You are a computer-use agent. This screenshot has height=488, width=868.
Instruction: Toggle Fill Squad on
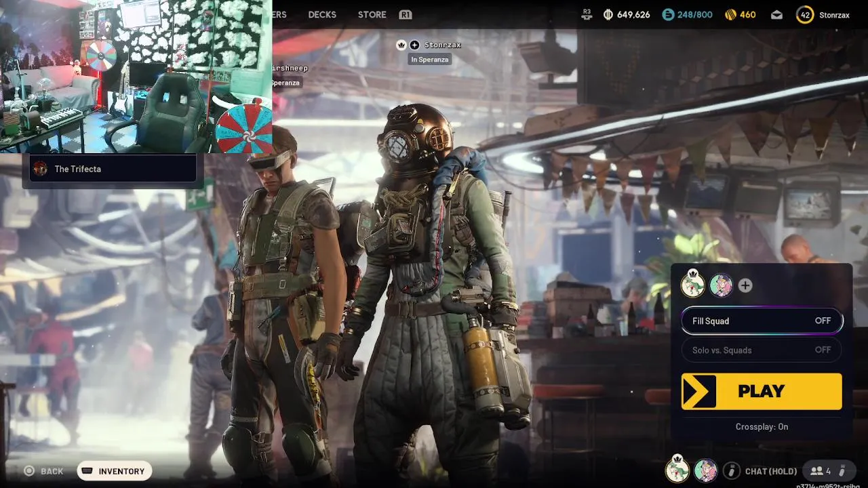pos(762,321)
